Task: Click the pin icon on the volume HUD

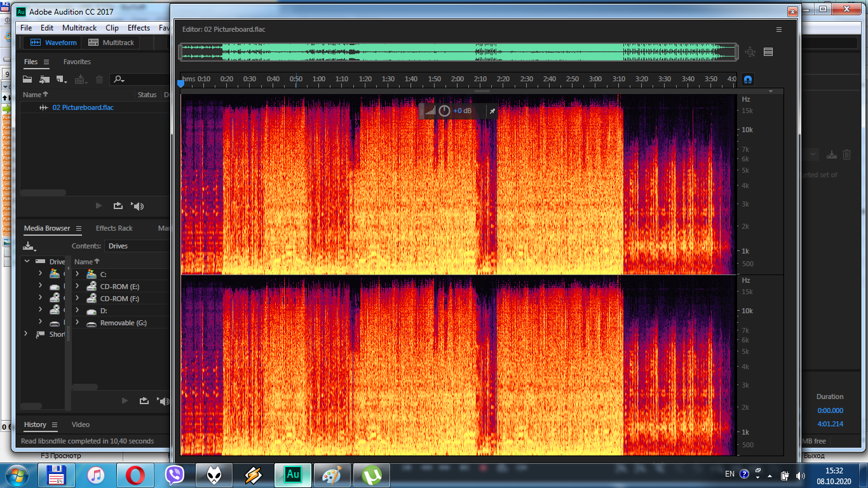Action: 491,111
